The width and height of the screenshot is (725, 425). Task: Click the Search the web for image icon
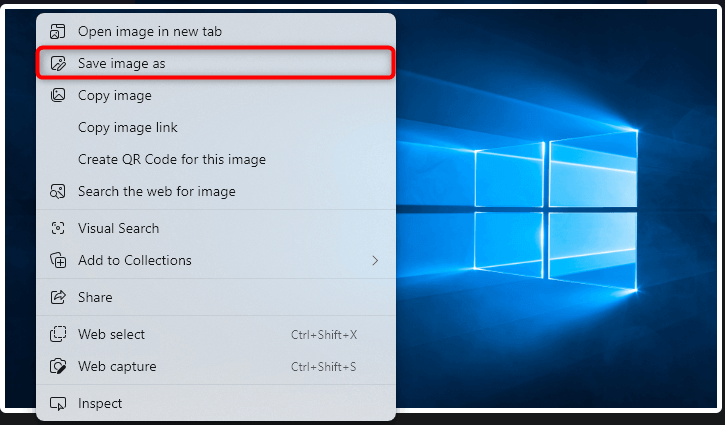(58, 191)
